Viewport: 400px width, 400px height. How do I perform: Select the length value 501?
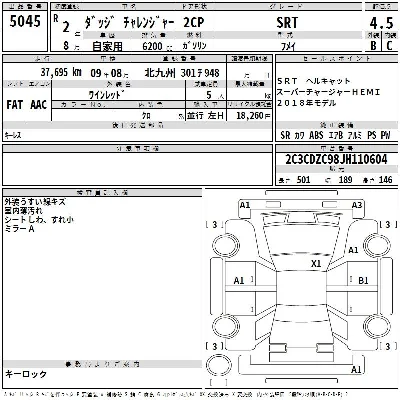tap(303, 180)
